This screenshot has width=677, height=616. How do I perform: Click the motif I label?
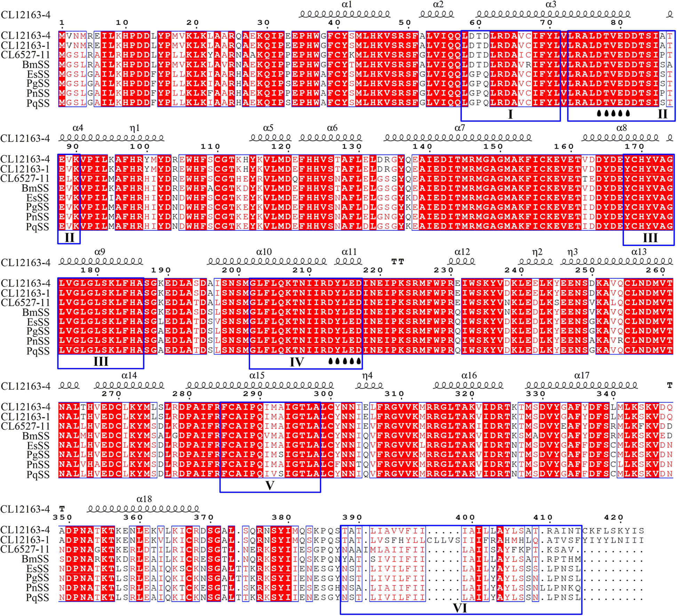[510, 114]
